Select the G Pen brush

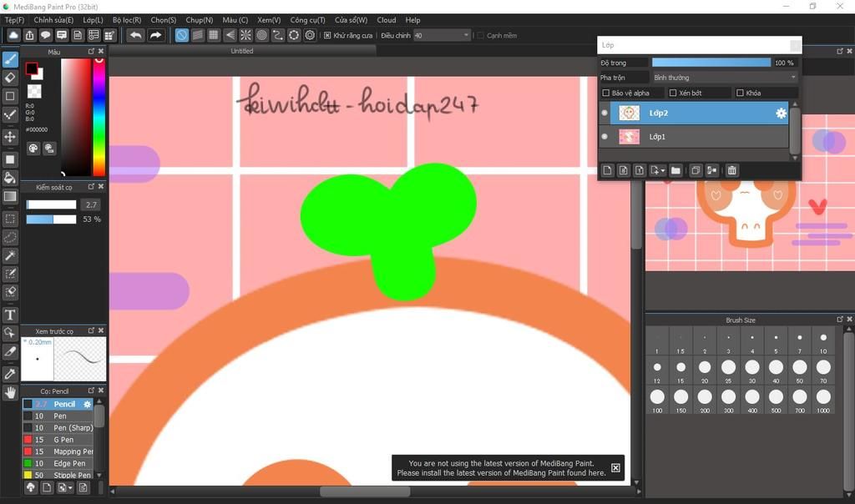click(x=58, y=440)
